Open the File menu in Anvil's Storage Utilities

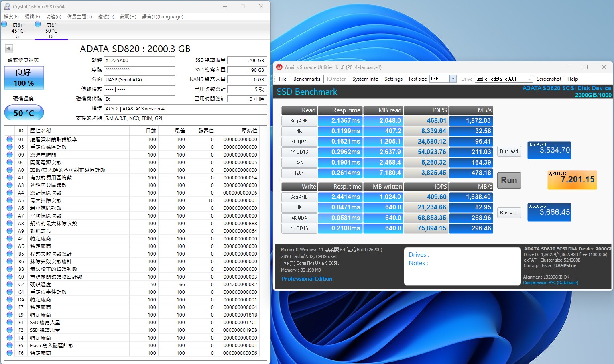(x=283, y=79)
